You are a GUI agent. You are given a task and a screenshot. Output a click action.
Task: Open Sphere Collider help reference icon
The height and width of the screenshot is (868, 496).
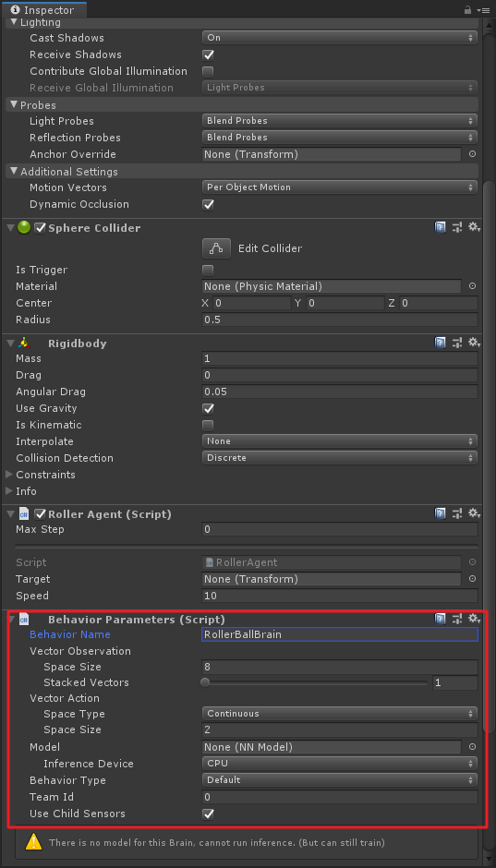tap(440, 227)
